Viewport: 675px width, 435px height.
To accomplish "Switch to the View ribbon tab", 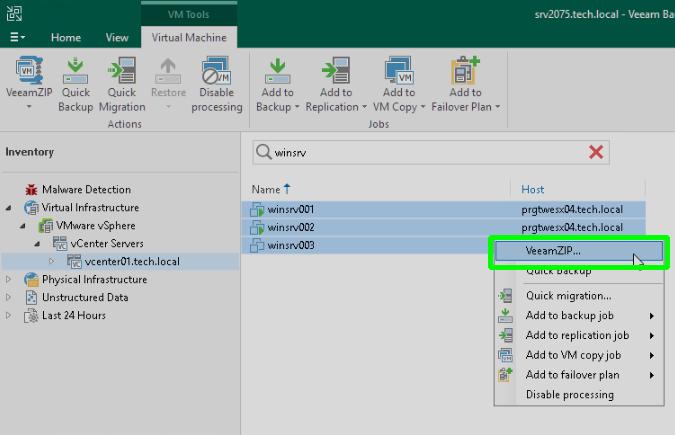I will pos(117,37).
